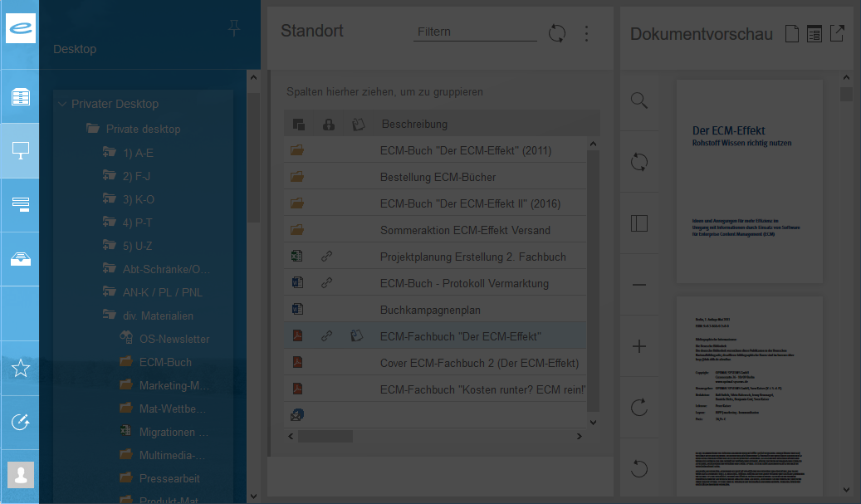The image size is (861, 504).
Task: Zoom in with the plus button
Action: 638,346
